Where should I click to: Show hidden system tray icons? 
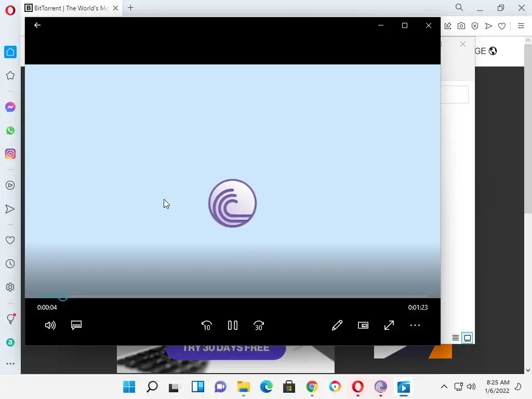444,387
